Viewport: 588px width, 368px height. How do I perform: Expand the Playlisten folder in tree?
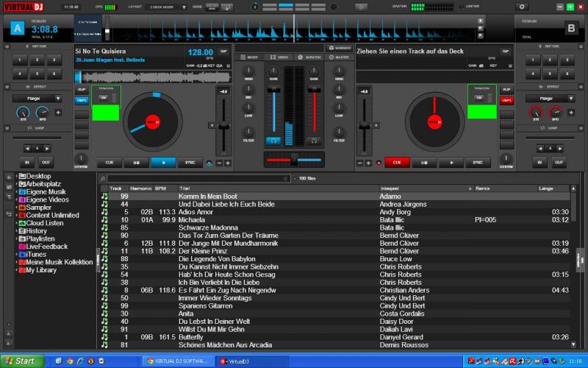tap(17, 239)
